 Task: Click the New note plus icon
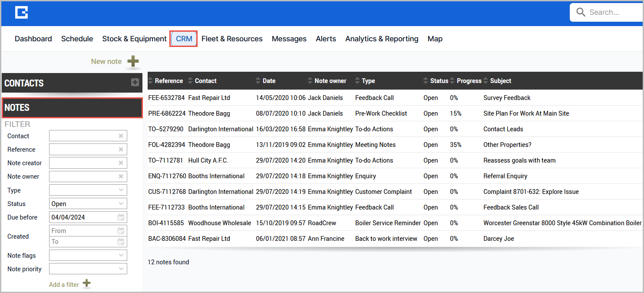click(x=133, y=61)
